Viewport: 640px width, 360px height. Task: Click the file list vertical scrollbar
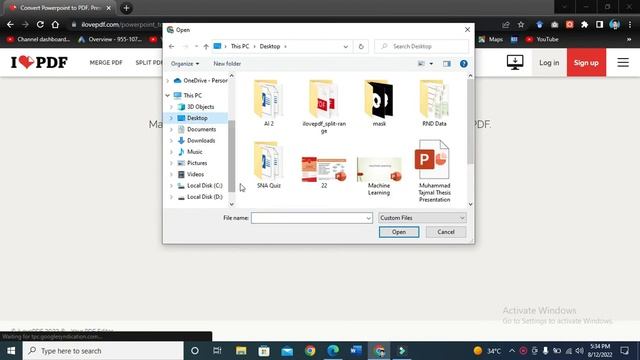(470, 122)
